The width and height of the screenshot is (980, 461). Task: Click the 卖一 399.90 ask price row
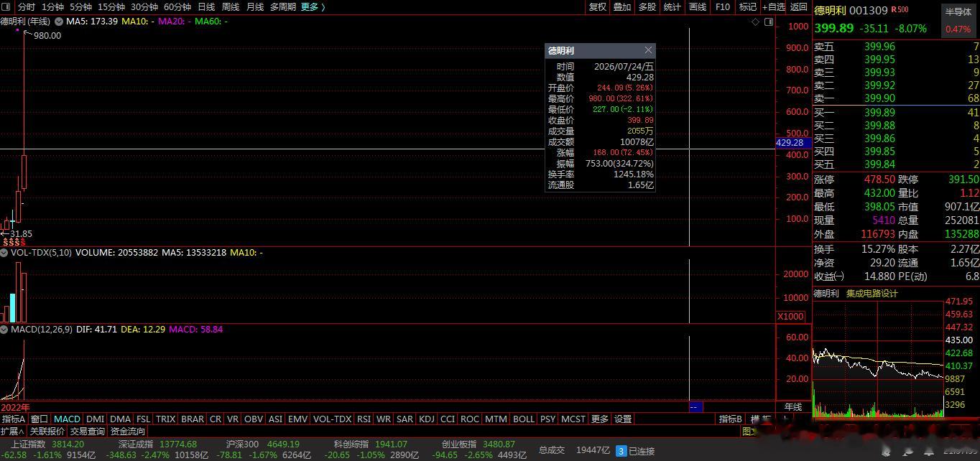(897, 98)
